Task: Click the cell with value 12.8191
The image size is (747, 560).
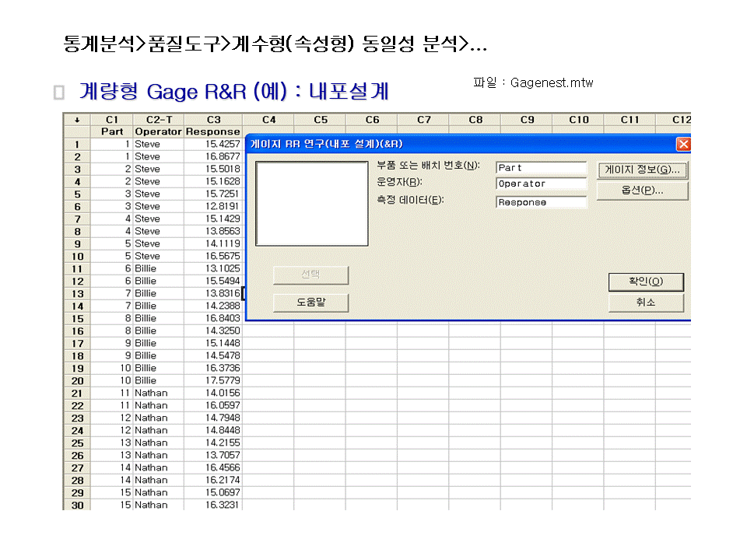Action: (213, 206)
